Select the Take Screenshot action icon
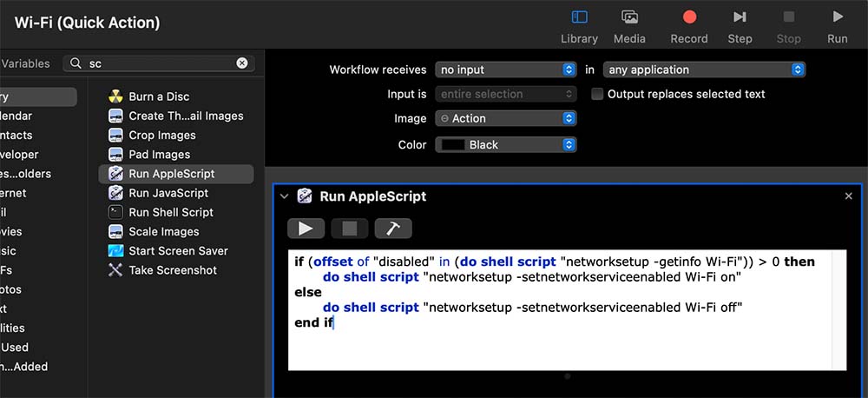868x398 pixels. 115,270
